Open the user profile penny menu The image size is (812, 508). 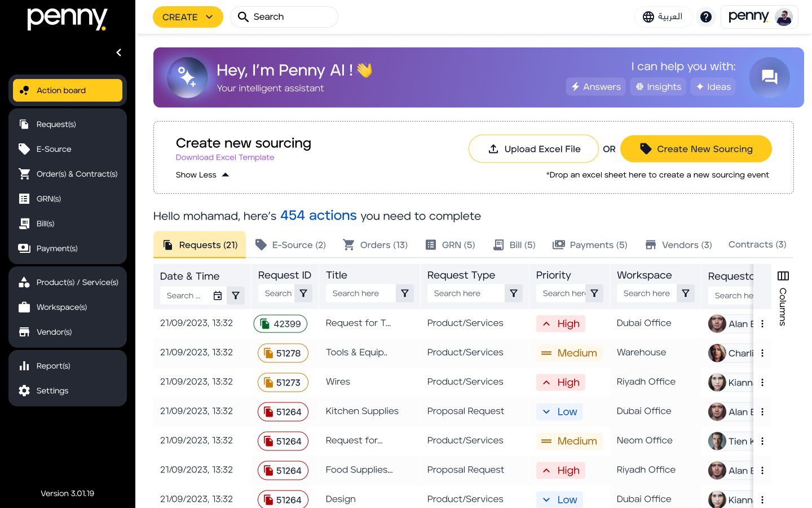(760, 17)
